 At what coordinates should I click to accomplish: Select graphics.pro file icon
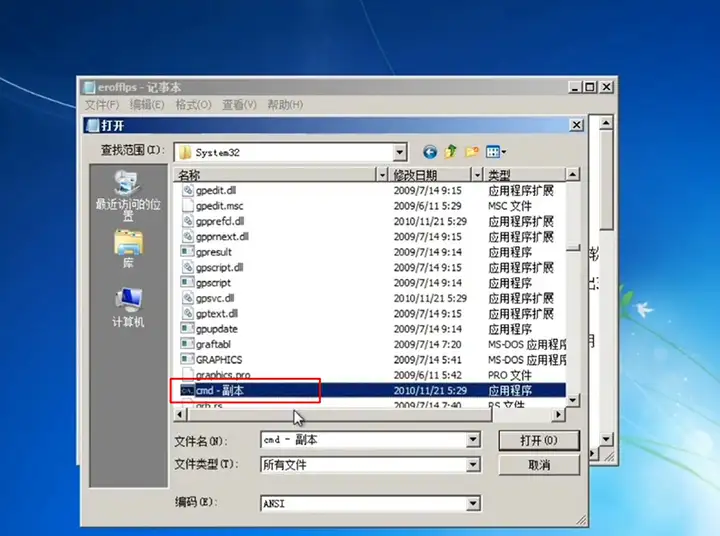coord(187,374)
